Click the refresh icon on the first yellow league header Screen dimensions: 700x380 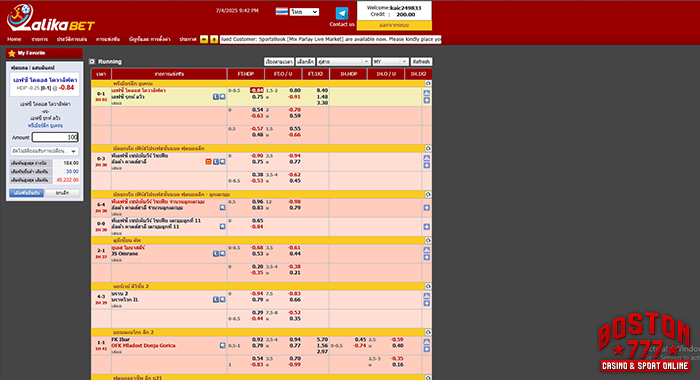tap(428, 84)
